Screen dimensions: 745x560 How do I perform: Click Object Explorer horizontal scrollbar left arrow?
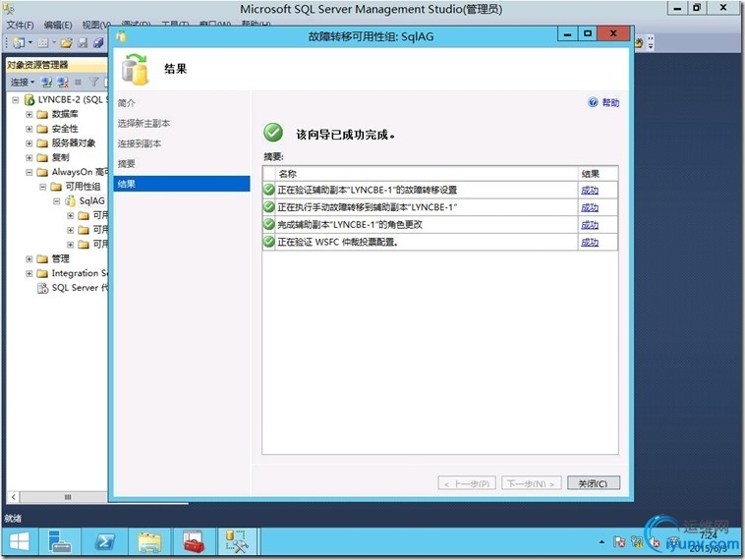(x=14, y=497)
